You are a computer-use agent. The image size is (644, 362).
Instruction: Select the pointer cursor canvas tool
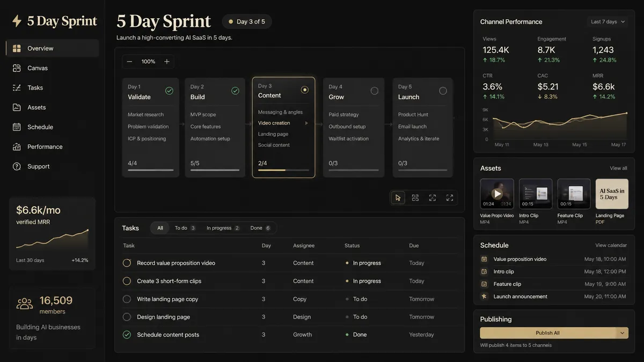[398, 197]
